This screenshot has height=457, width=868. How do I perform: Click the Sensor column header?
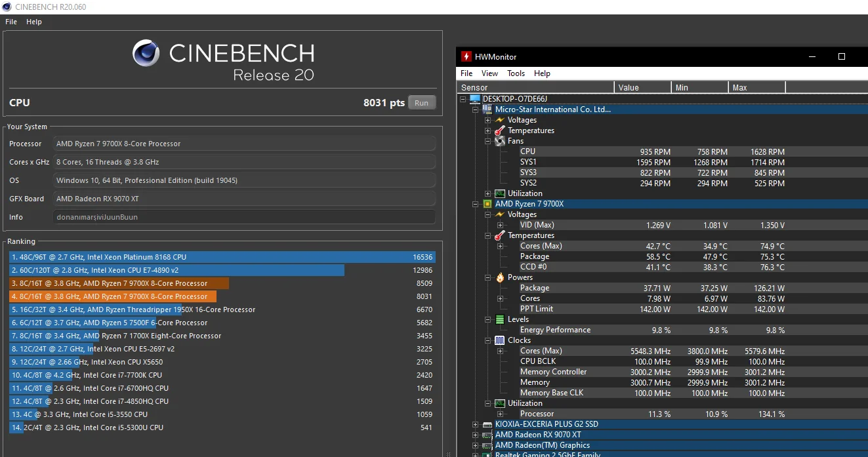click(536, 87)
